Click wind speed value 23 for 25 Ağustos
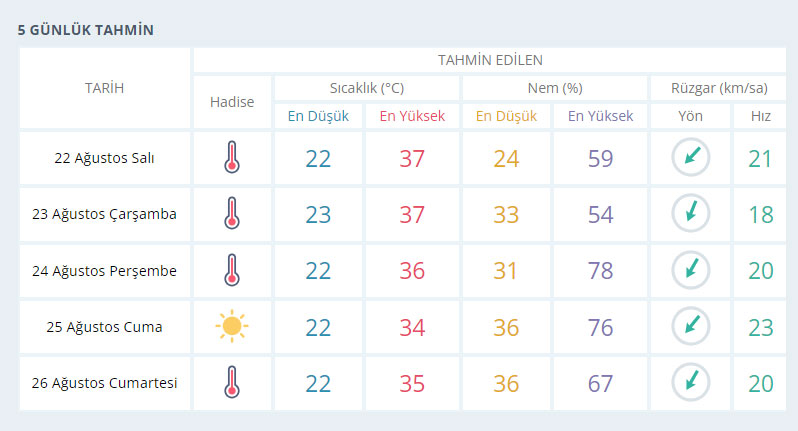798x431 pixels. pyautogui.click(x=761, y=328)
